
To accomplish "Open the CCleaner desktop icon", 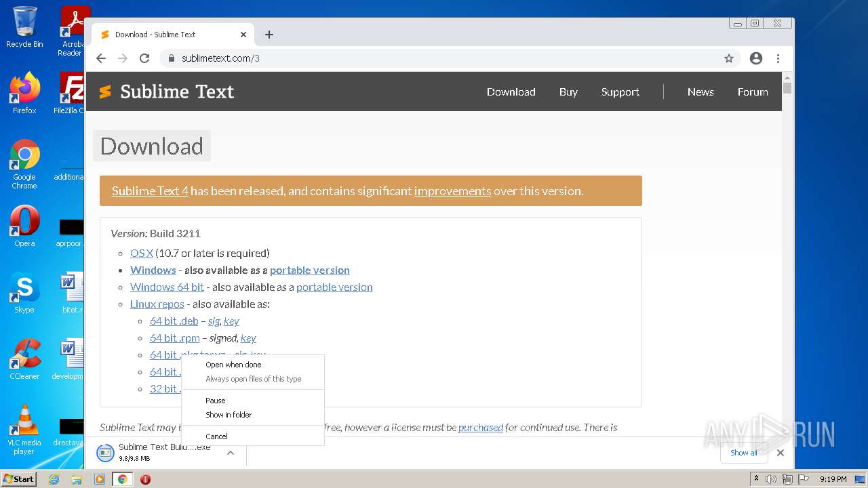I will click(x=24, y=359).
